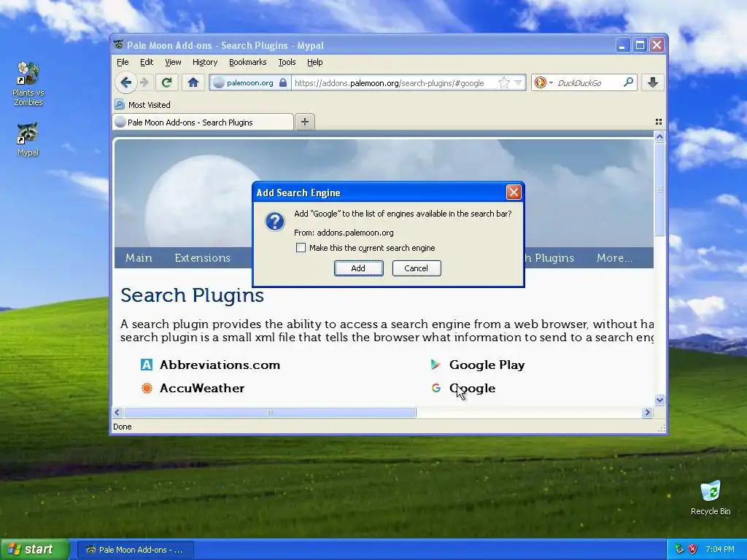
Task: Bookmark this page with the star icon
Action: coord(503,82)
